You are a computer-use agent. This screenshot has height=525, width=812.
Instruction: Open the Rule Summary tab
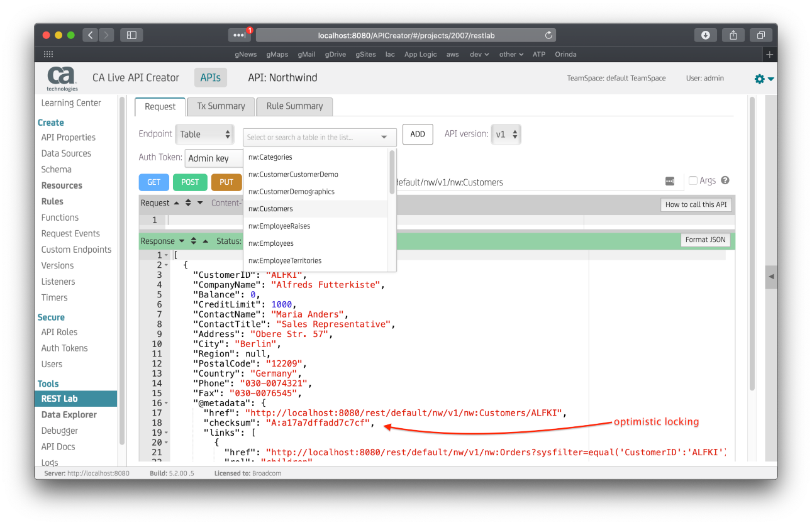294,106
